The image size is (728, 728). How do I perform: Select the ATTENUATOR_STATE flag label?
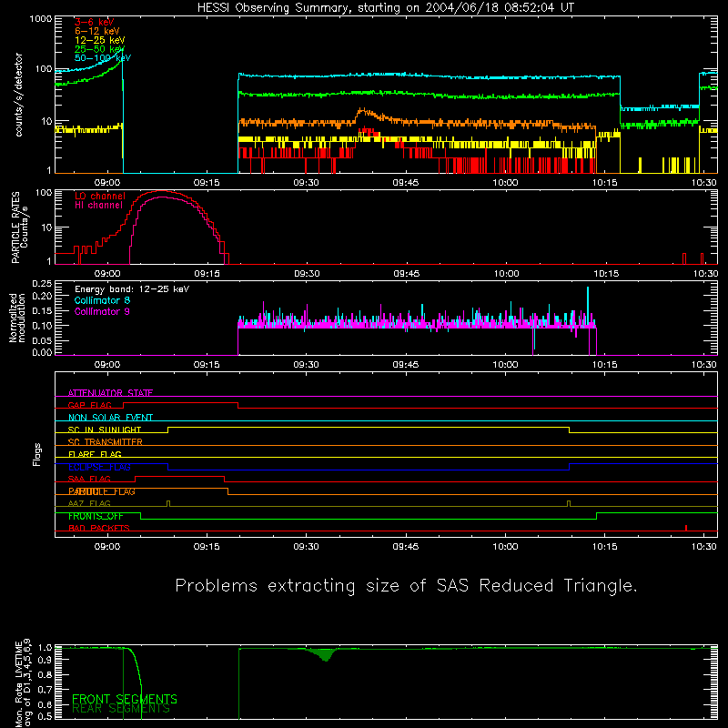pyautogui.click(x=110, y=393)
